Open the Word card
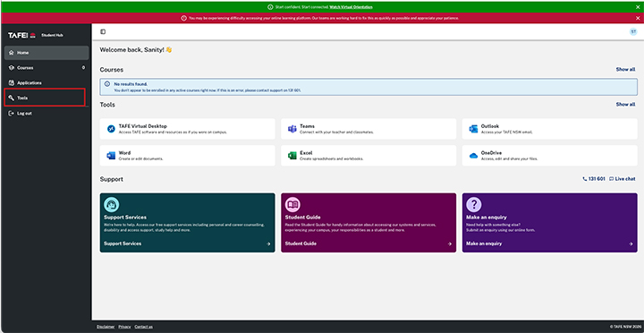Viewport: 644px width, 333px height. pos(187,156)
